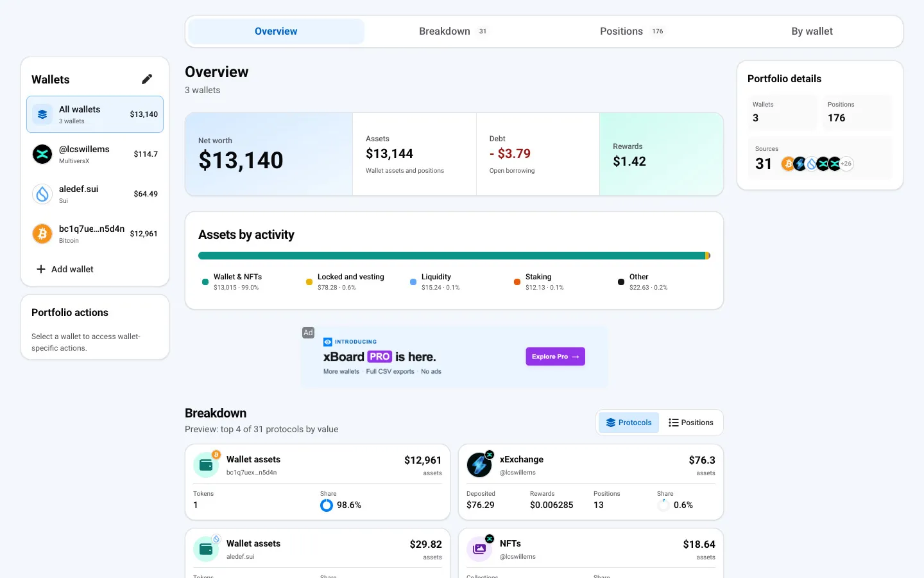The image size is (924, 578).
Task: Click the pencil edit icon beside Wallets
Action: tap(147, 79)
